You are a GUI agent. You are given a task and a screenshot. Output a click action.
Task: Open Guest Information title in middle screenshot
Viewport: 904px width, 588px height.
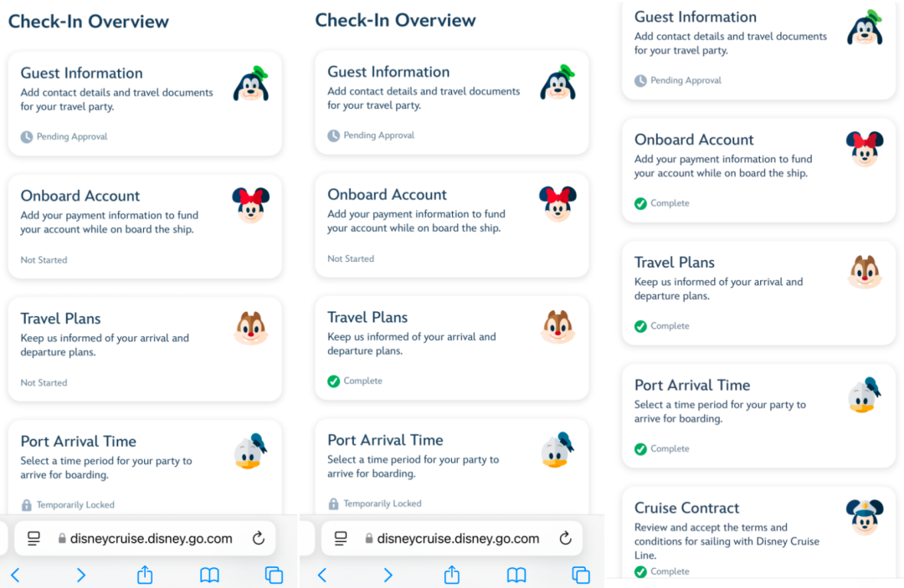[x=388, y=72]
